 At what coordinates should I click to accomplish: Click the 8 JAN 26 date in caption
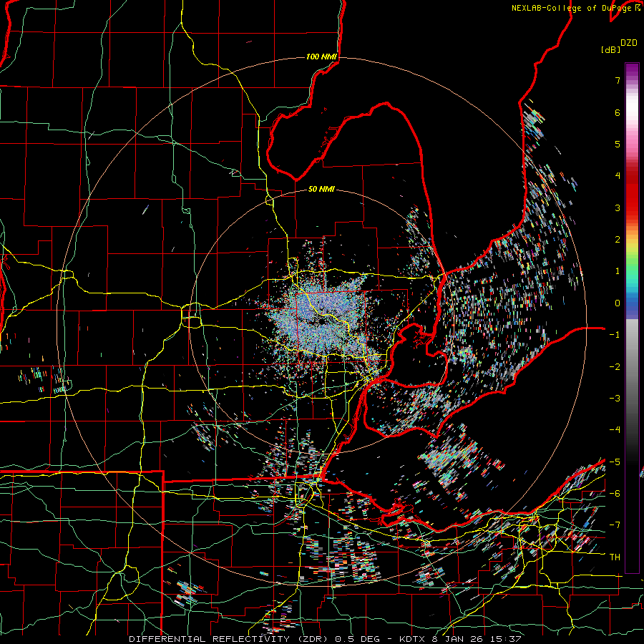pyautogui.click(x=459, y=639)
